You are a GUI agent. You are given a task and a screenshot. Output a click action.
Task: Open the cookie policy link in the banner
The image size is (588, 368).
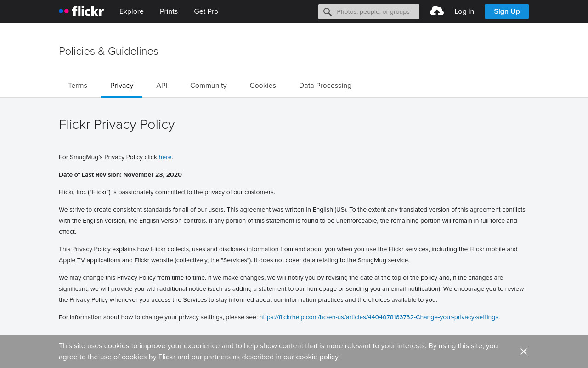tap(317, 357)
